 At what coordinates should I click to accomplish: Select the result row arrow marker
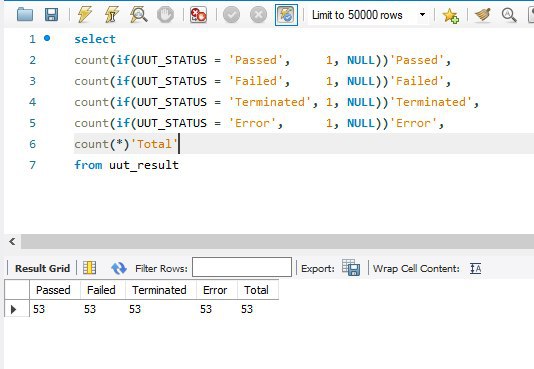[14, 309]
